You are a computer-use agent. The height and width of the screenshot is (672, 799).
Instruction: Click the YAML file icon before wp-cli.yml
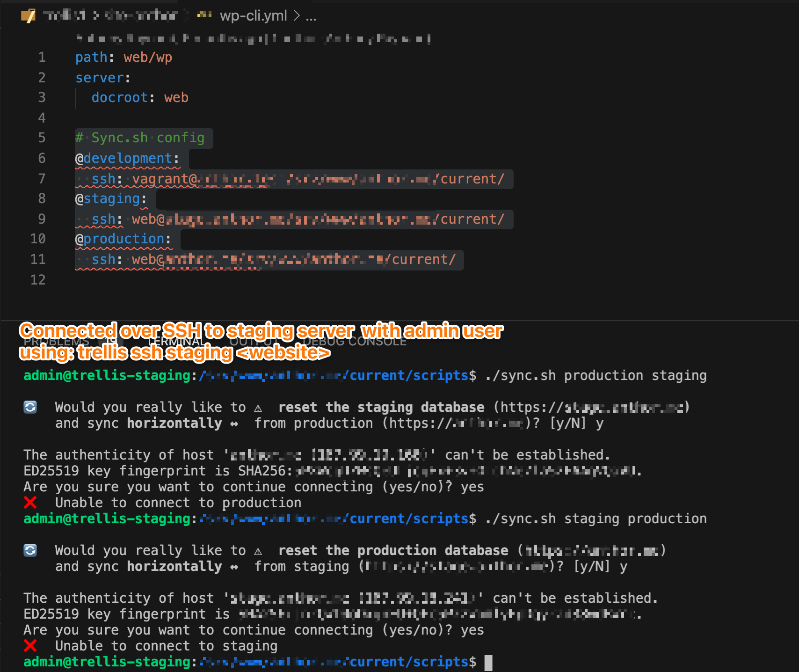[x=204, y=16]
